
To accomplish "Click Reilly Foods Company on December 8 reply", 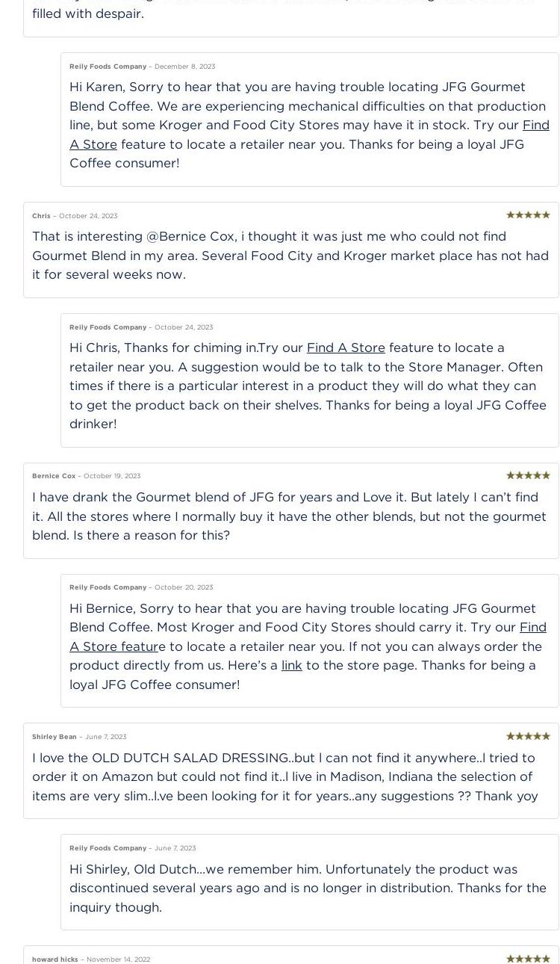I will (108, 67).
